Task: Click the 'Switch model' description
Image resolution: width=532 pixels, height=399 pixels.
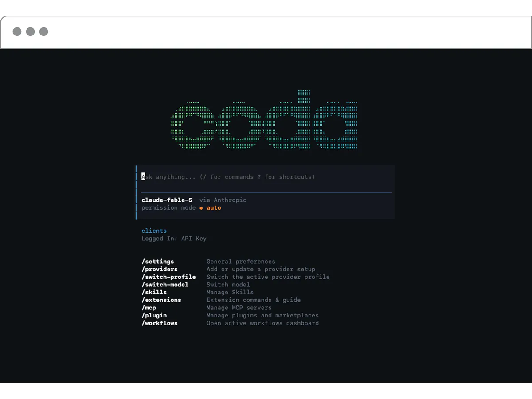Action: pyautogui.click(x=228, y=285)
